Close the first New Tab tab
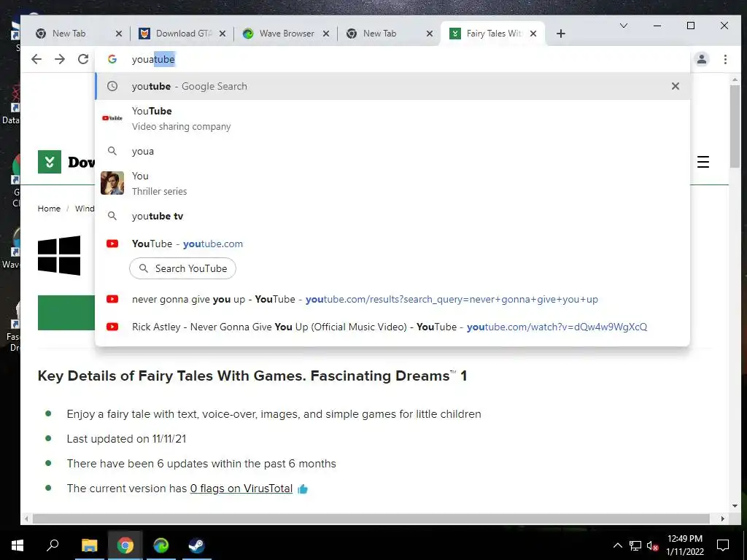The height and width of the screenshot is (560, 747). (119, 34)
